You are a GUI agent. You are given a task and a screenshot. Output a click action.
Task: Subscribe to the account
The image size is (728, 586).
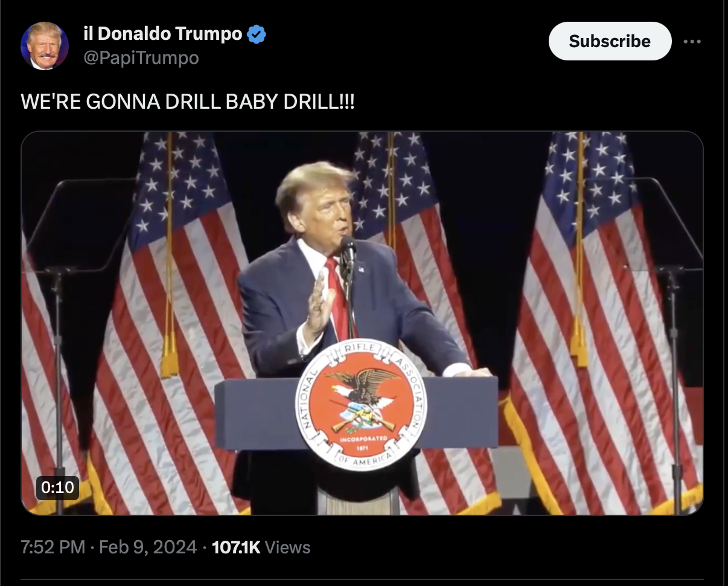pyautogui.click(x=610, y=41)
